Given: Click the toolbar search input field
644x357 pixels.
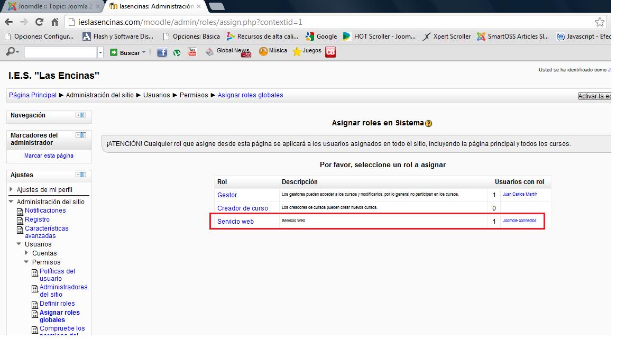Looking at the screenshot, I should tap(60, 52).
